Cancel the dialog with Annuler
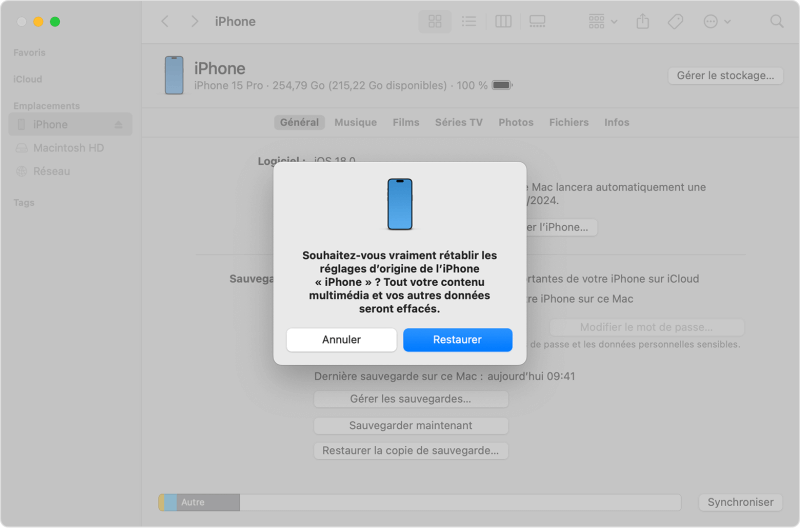 pyautogui.click(x=341, y=340)
